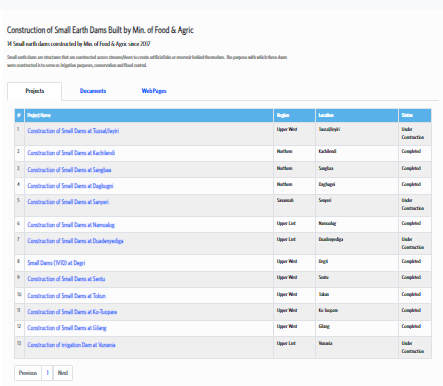Open Construction of Small Dams at Duadenyediga

point(75,241)
